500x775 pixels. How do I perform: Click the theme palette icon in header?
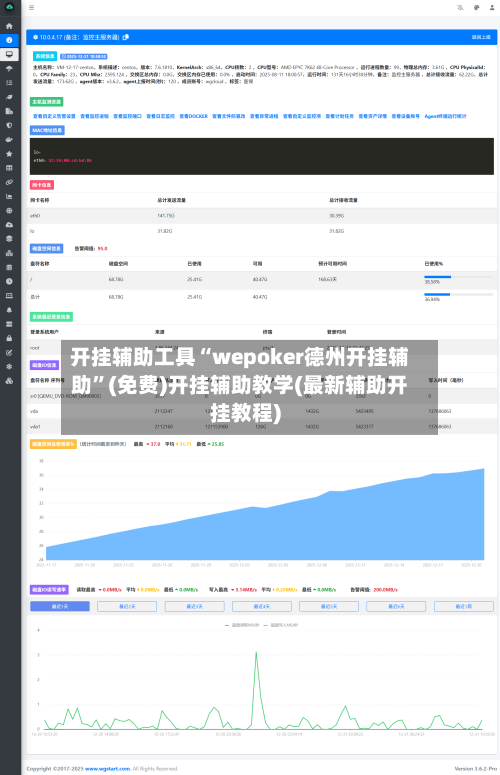476,7
